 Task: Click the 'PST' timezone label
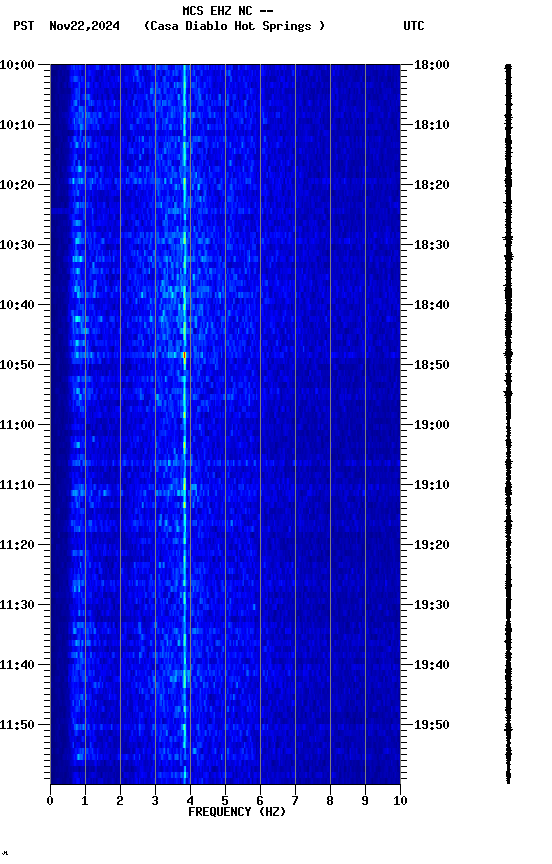pos(24,26)
